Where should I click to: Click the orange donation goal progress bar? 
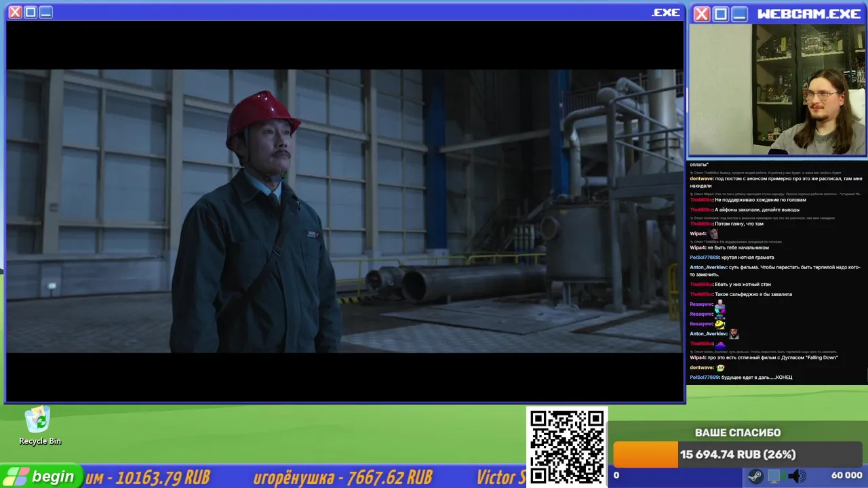646,455
